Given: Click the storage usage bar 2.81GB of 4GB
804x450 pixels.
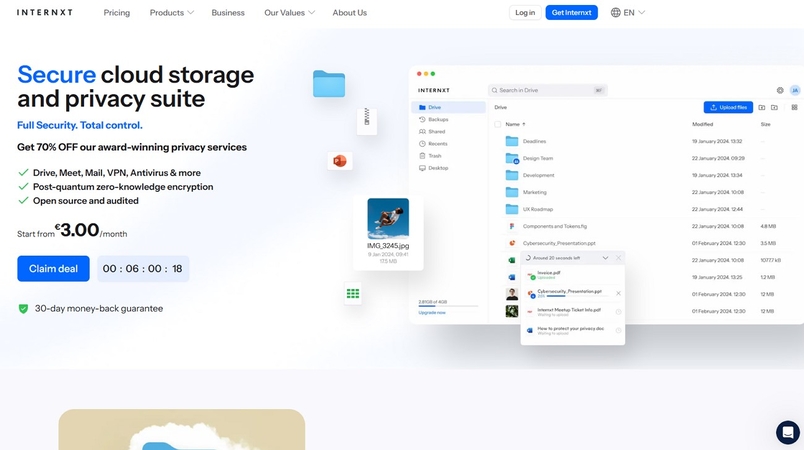Looking at the screenshot, I should click(x=448, y=306).
